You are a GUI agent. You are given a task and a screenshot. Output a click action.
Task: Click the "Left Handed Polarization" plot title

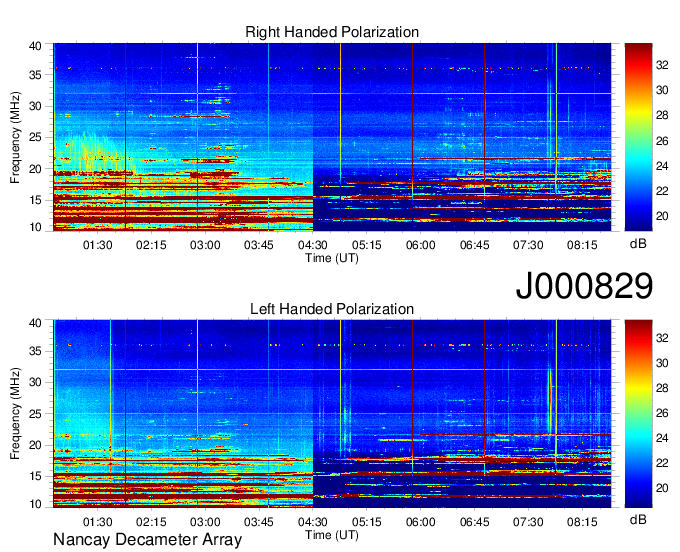[x=332, y=309]
